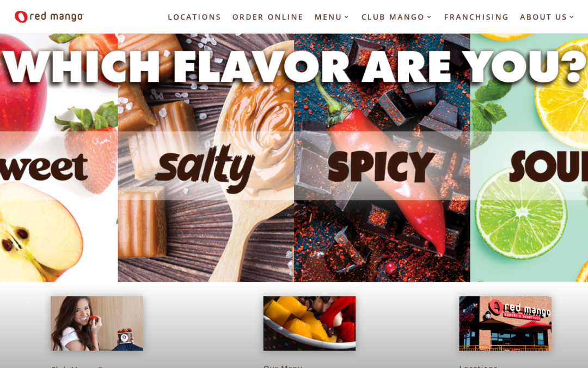Viewport: 588px width, 368px height.
Task: Open the Franchising link
Action: (476, 17)
